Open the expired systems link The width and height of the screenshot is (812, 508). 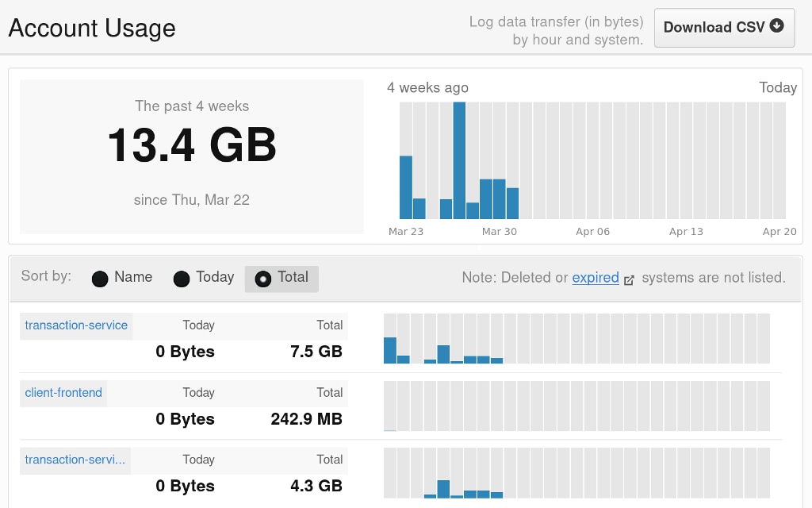596,278
